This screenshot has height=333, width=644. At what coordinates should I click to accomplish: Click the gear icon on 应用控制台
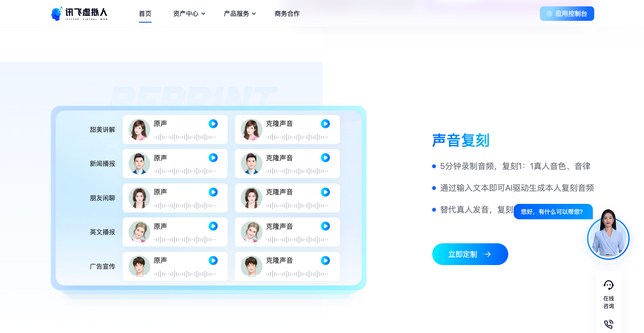549,13
